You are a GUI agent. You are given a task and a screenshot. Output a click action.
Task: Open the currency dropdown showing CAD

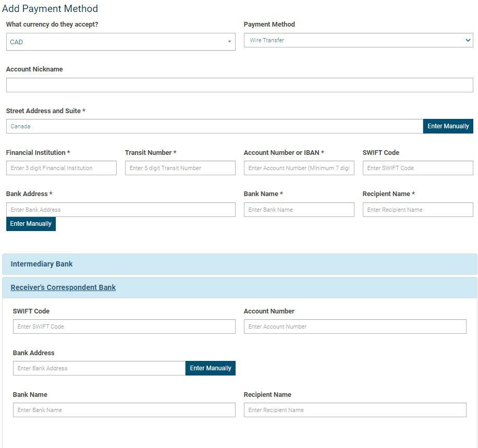pos(120,42)
